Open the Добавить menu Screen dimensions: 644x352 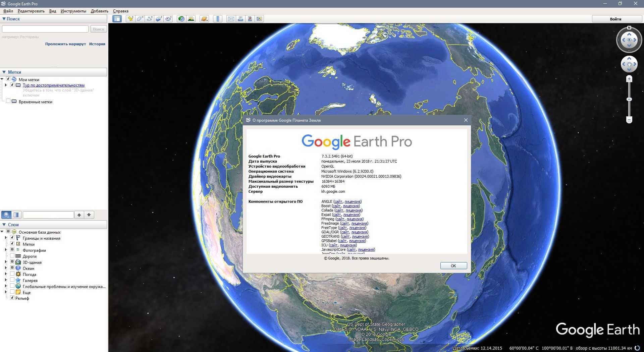[99, 11]
